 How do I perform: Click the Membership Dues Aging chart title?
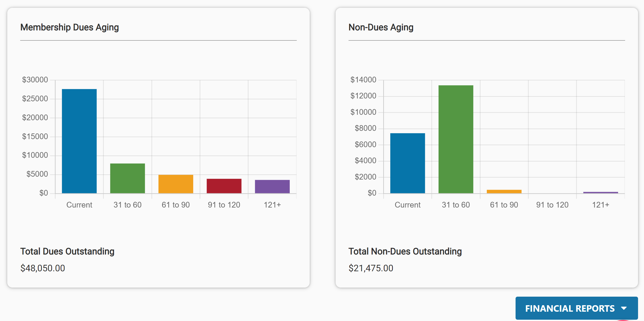[x=69, y=27]
